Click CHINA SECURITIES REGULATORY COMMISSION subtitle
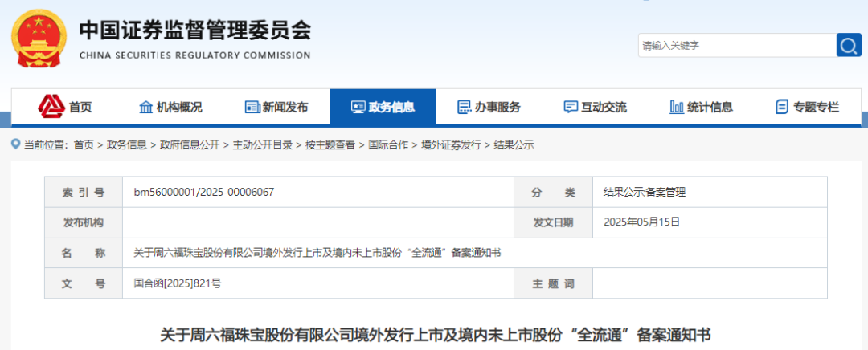868x350 pixels. click(195, 55)
